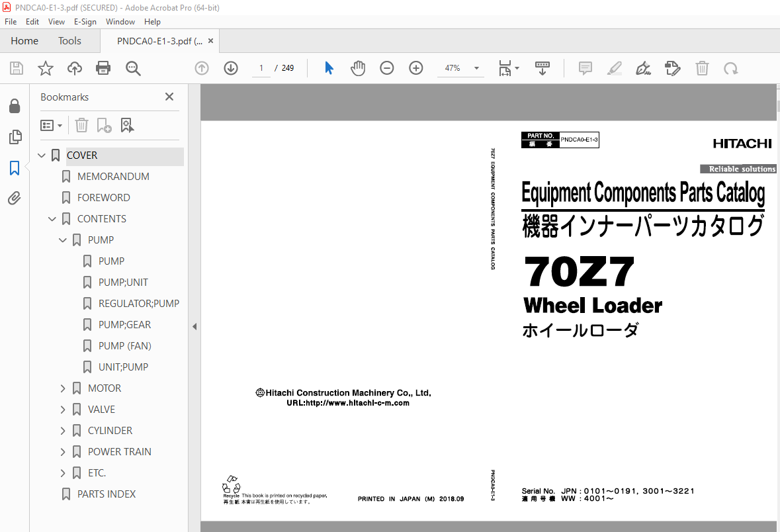
Task: Activate the Hand pan tool
Action: (x=358, y=68)
